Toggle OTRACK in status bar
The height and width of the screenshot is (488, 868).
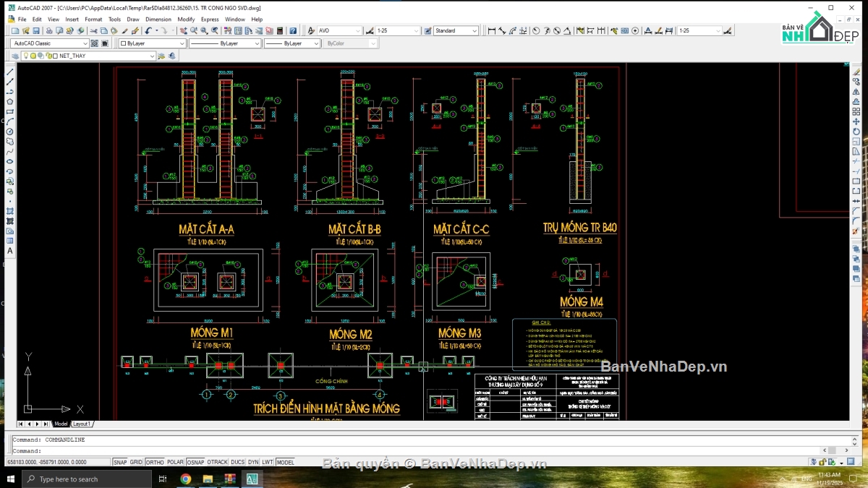point(217,462)
